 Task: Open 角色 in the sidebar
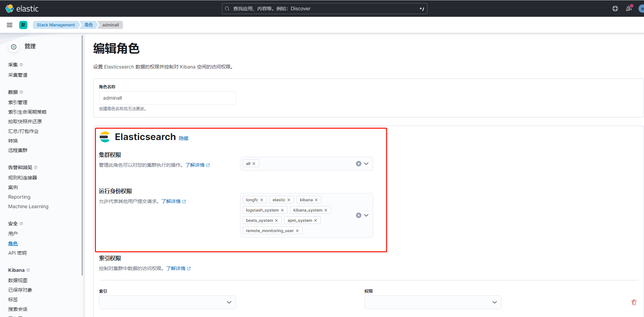[13, 243]
